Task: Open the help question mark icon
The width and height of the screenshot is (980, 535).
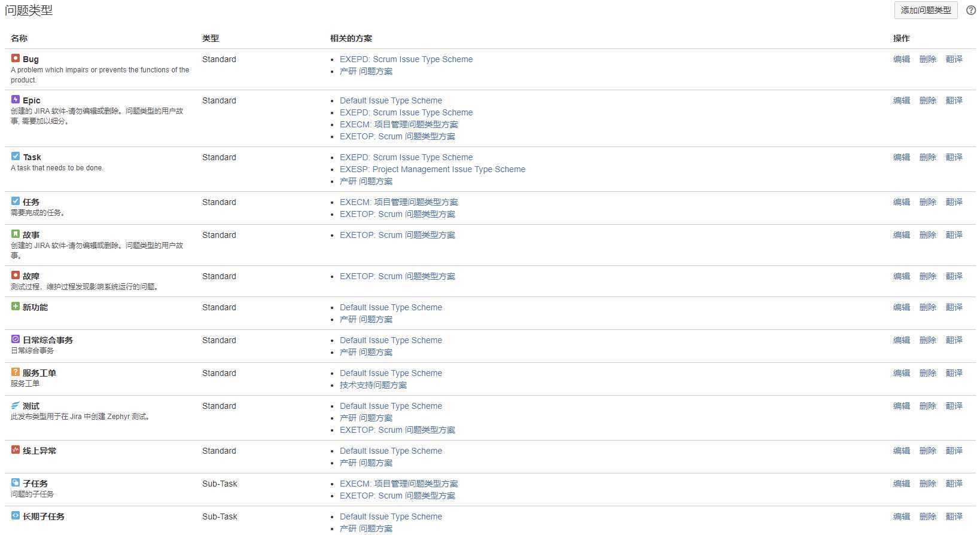Action: click(971, 10)
